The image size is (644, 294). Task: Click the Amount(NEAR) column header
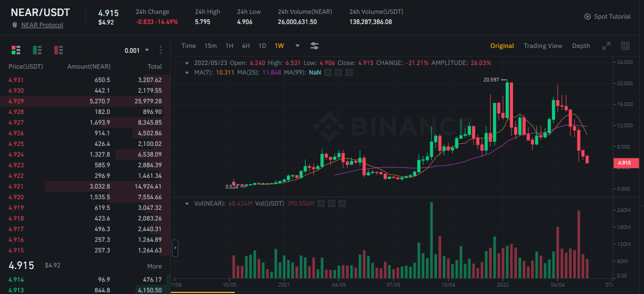[x=88, y=67]
